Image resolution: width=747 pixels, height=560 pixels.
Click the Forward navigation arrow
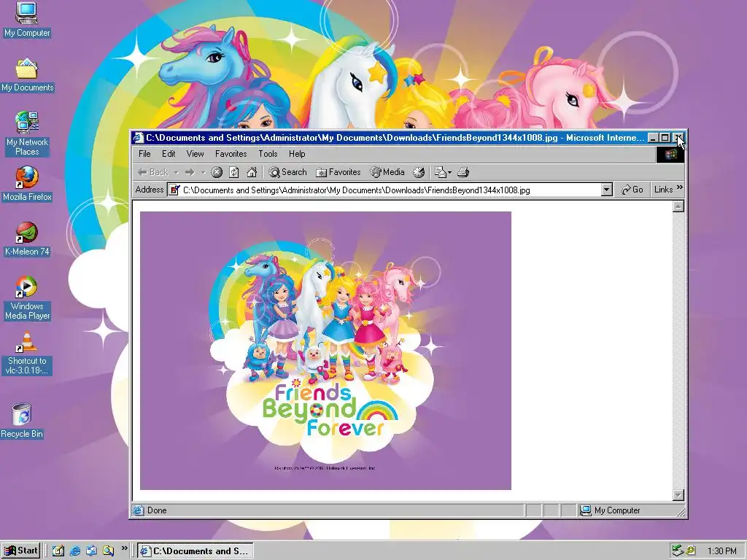coord(190,172)
